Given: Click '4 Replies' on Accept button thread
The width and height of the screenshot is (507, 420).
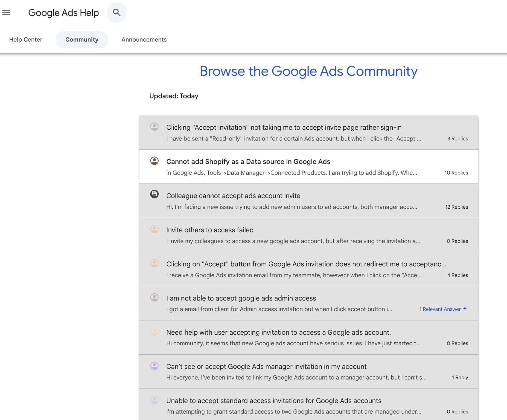Looking at the screenshot, I should coord(458,275).
